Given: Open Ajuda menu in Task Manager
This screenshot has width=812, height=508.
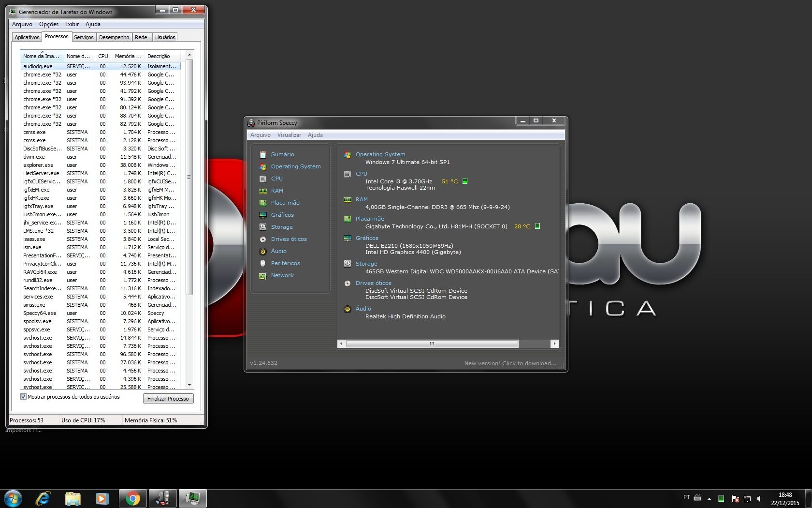Looking at the screenshot, I should 93,24.
